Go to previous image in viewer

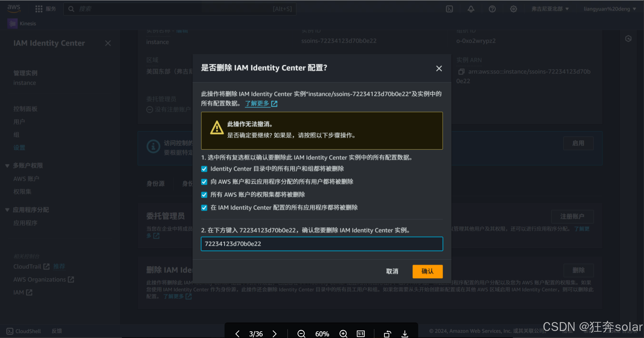coord(238,334)
